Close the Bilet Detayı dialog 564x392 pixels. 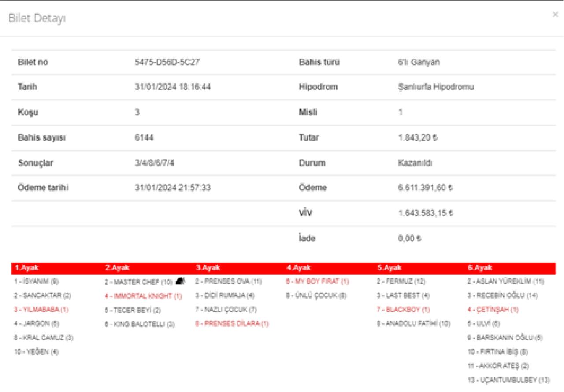[x=555, y=15]
